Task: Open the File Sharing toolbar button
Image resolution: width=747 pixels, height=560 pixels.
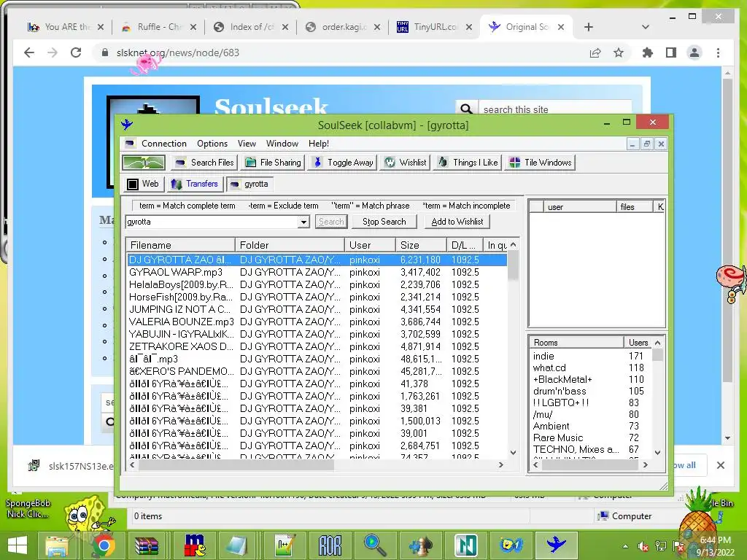Action: [274, 163]
